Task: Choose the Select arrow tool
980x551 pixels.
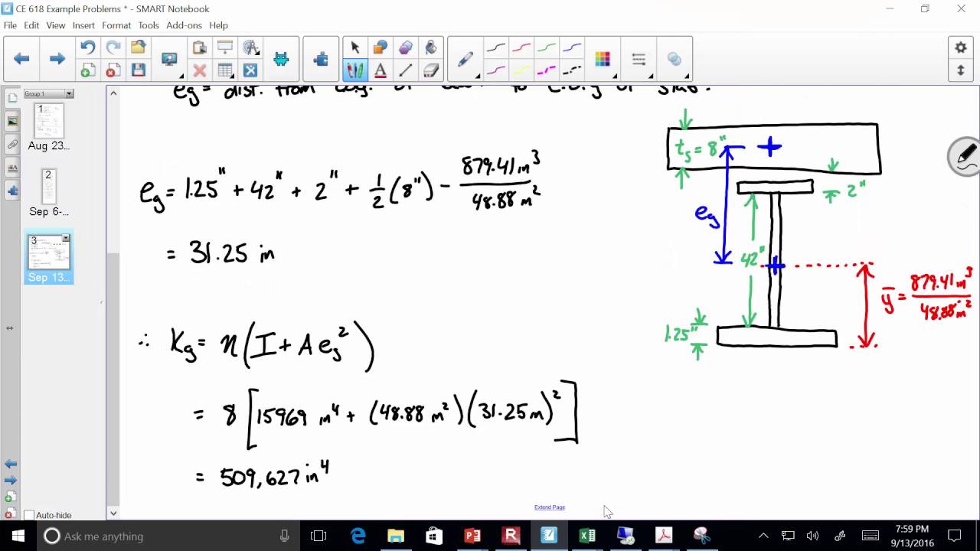Action: [354, 48]
